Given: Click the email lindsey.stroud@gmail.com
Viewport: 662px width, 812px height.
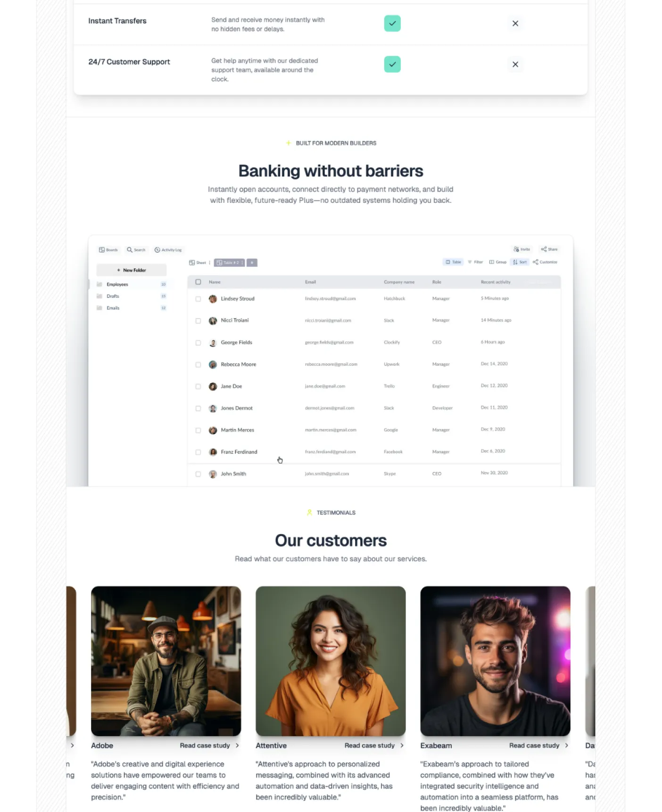Looking at the screenshot, I should point(330,298).
